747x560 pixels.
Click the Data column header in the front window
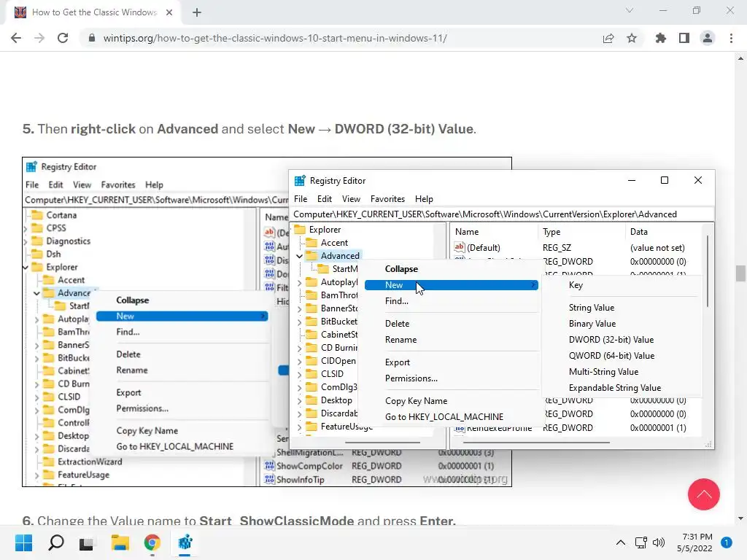click(x=638, y=232)
